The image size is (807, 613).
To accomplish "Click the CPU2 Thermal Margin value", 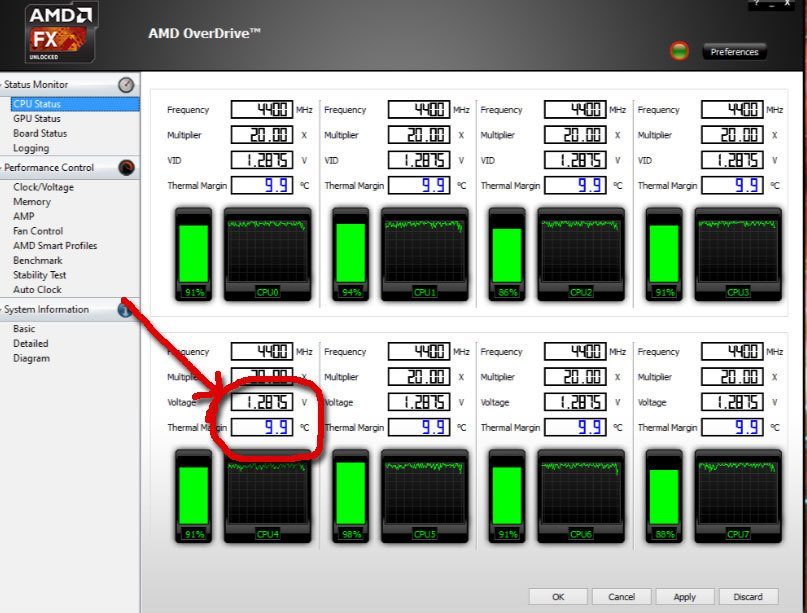I will tap(575, 185).
